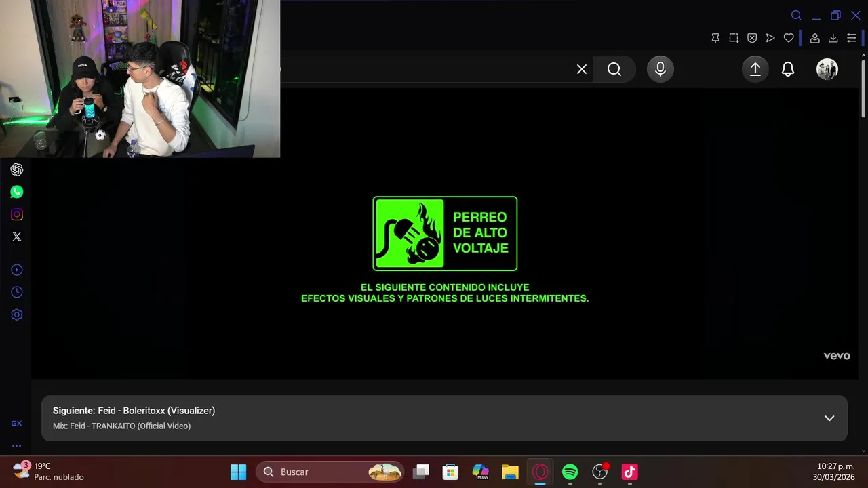The image size is (868, 488).
Task: Start voice search with microphone
Action: (x=660, y=69)
